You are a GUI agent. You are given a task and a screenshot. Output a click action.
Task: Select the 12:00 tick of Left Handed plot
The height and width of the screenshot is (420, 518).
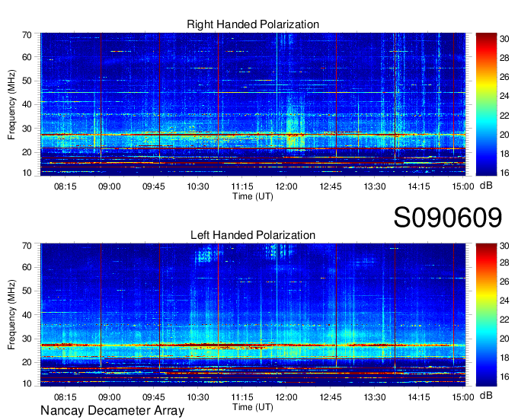pos(286,397)
